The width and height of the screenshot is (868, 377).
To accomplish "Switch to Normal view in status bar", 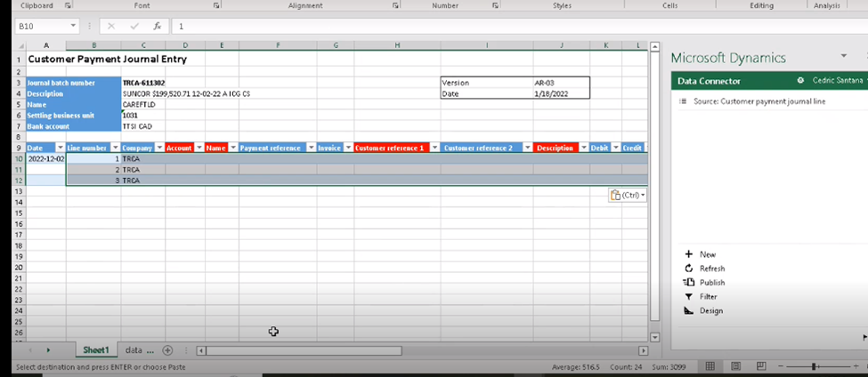I will (x=710, y=366).
